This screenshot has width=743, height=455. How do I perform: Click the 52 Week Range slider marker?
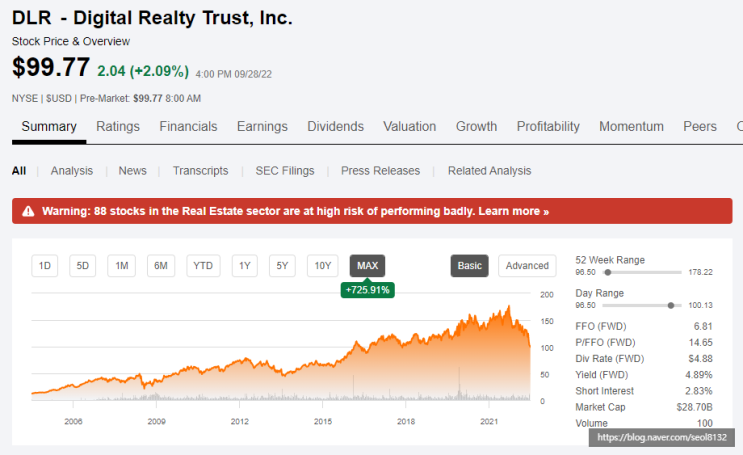(x=608, y=273)
